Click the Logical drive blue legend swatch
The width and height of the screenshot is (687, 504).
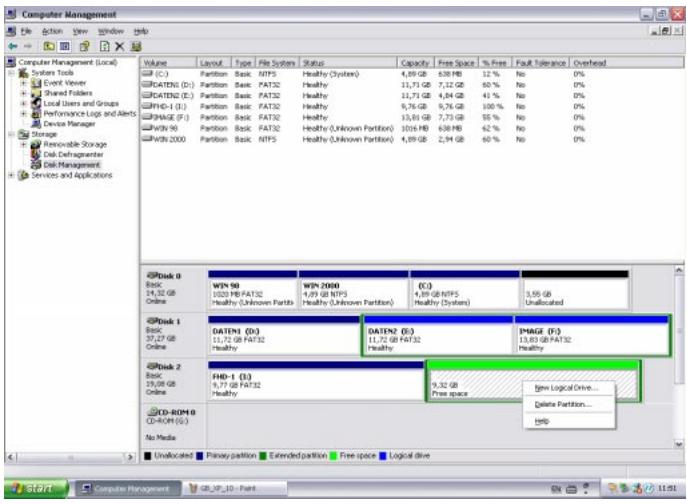[382, 456]
